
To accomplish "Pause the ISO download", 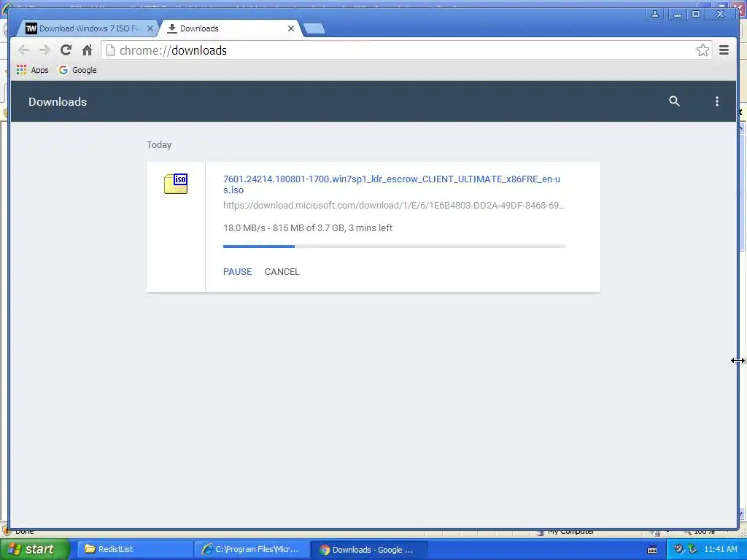I will click(237, 272).
